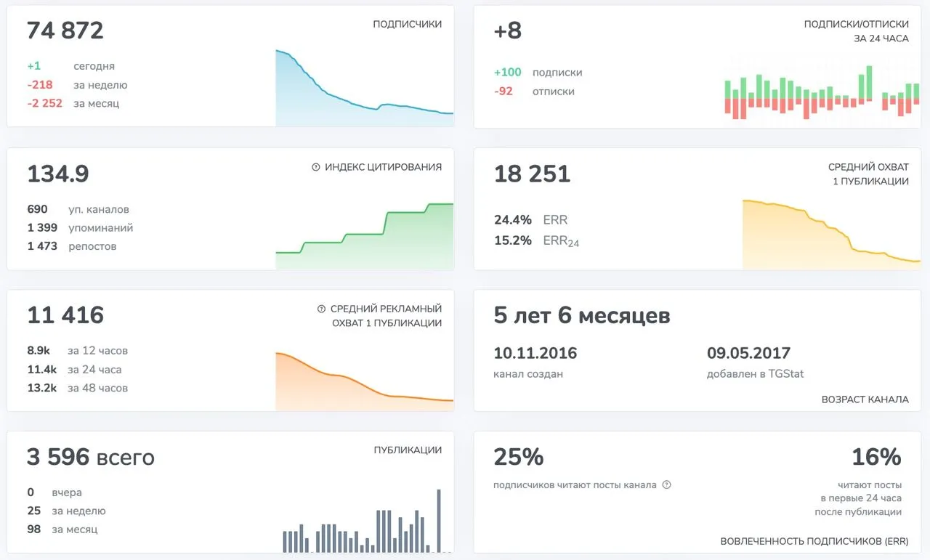930x560 pixels.
Task: Click the '1 473 репостов' row
Action: point(72,246)
